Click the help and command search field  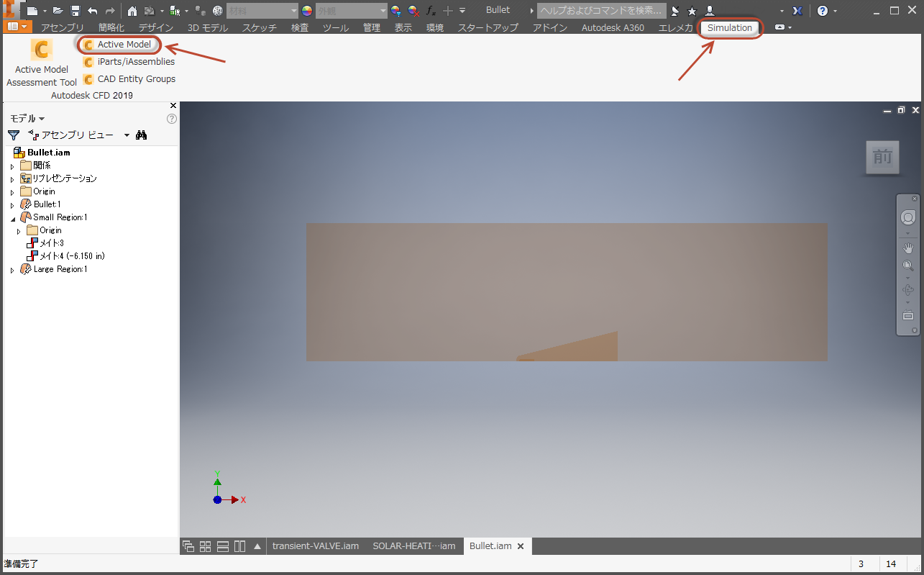(x=602, y=11)
